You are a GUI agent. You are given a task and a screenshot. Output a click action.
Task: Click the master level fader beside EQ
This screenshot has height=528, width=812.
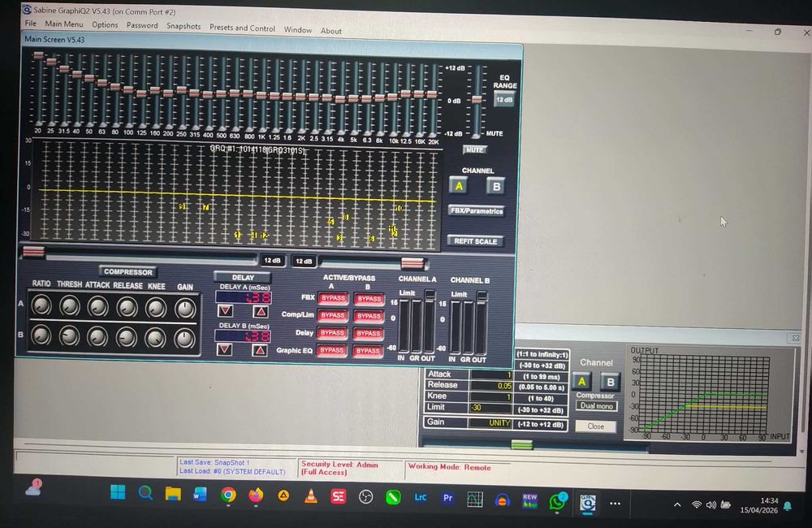coord(477,99)
